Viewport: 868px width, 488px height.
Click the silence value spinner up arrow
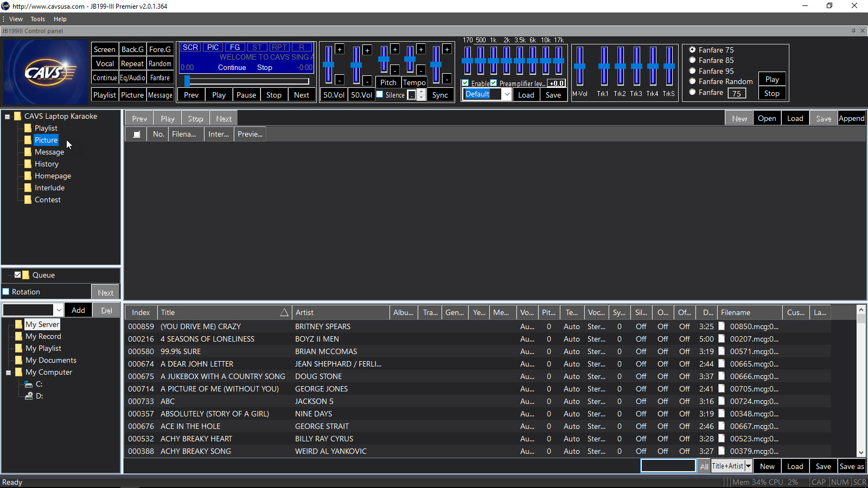click(421, 92)
